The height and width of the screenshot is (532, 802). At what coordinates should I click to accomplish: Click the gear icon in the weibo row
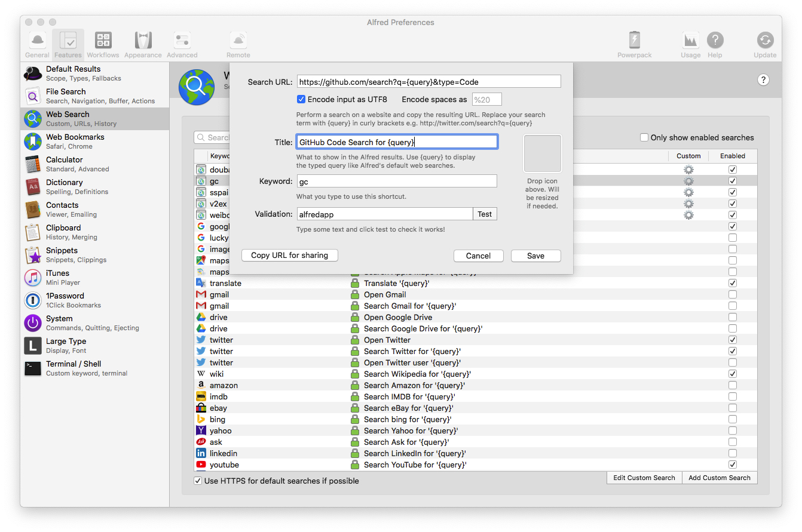(x=688, y=215)
